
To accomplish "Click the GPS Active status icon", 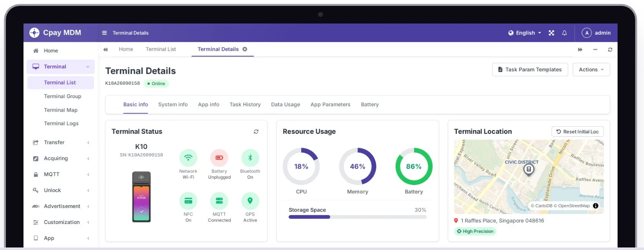I will [250, 201].
